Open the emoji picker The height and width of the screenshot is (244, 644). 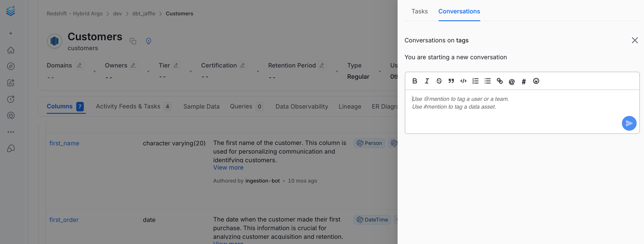tap(536, 81)
